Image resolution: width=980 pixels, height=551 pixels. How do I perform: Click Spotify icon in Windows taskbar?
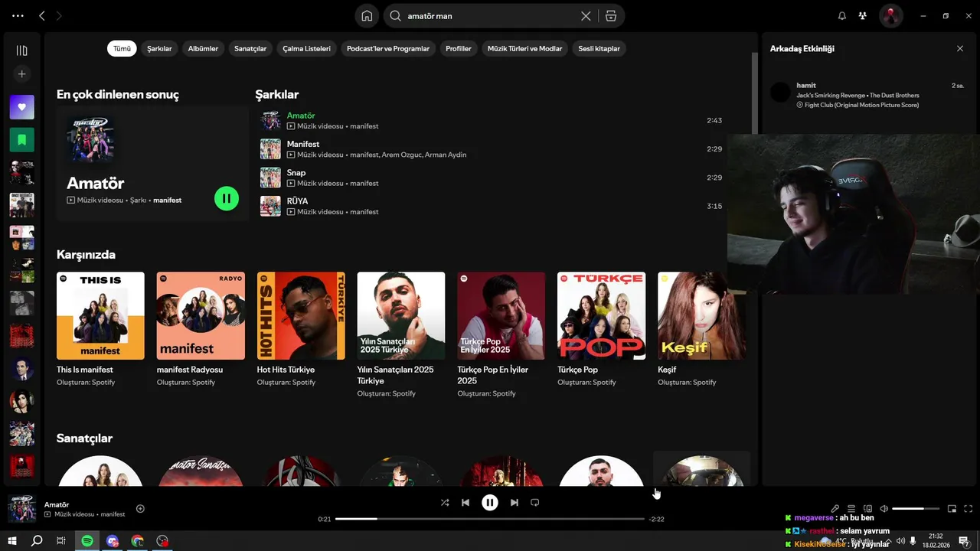coord(87,541)
